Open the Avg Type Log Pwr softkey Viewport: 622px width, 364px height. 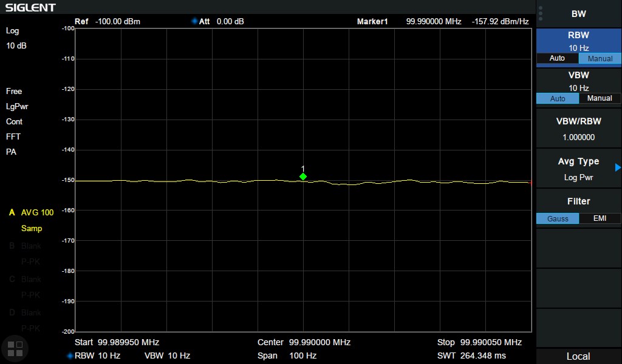pyautogui.click(x=578, y=169)
